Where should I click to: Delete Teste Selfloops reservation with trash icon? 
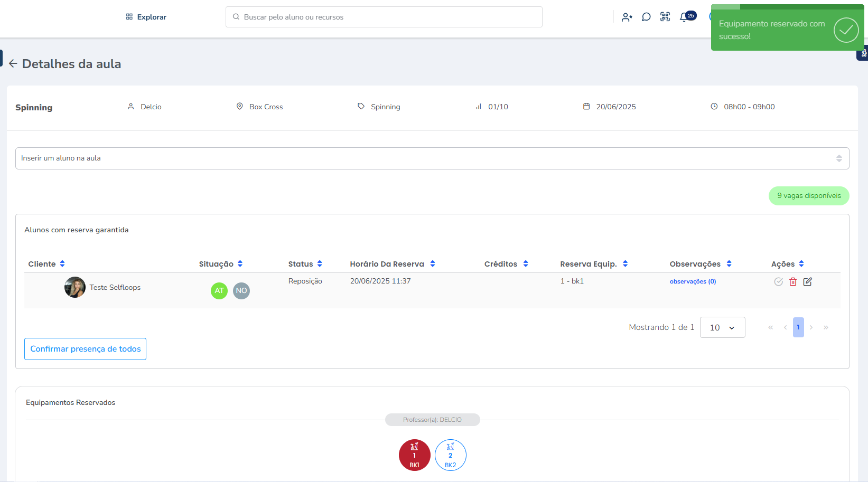[x=793, y=282]
